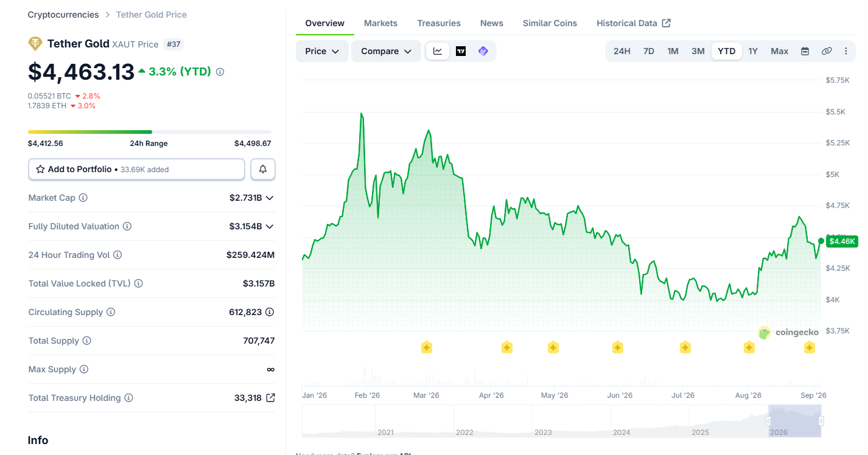Select the 3M time range

(698, 51)
